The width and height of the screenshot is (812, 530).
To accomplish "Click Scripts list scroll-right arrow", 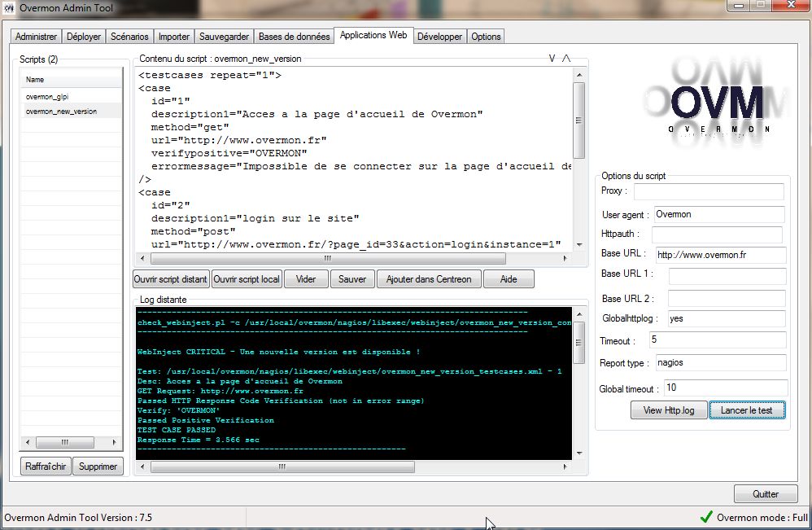I will pos(115,442).
